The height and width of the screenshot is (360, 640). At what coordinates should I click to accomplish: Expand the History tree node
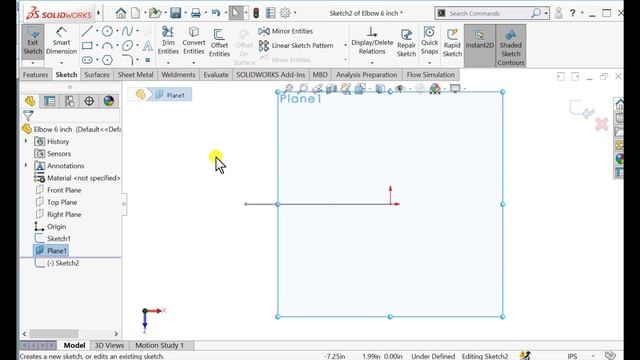(x=26, y=141)
